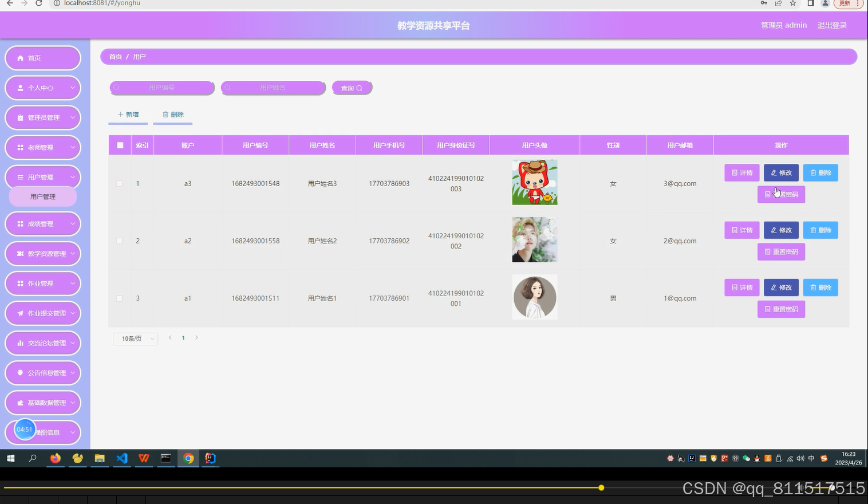
Task: Click the icon beside 管理员管理
Action: 21,117
